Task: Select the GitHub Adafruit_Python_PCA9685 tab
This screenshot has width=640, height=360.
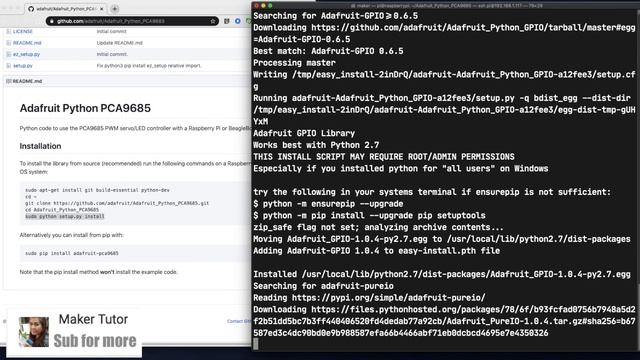Action: (x=66, y=9)
